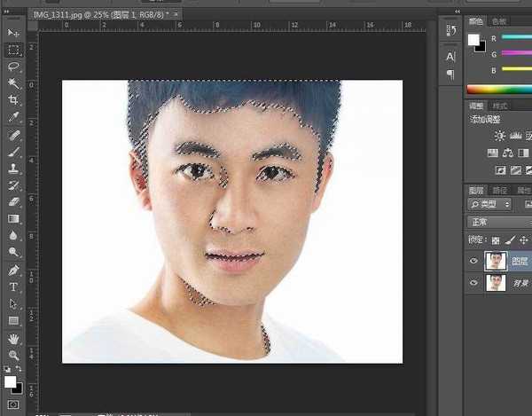Screen dimensions: 532x416
Task: Click toolbar background color black swatch
Action: click(x=18, y=389)
